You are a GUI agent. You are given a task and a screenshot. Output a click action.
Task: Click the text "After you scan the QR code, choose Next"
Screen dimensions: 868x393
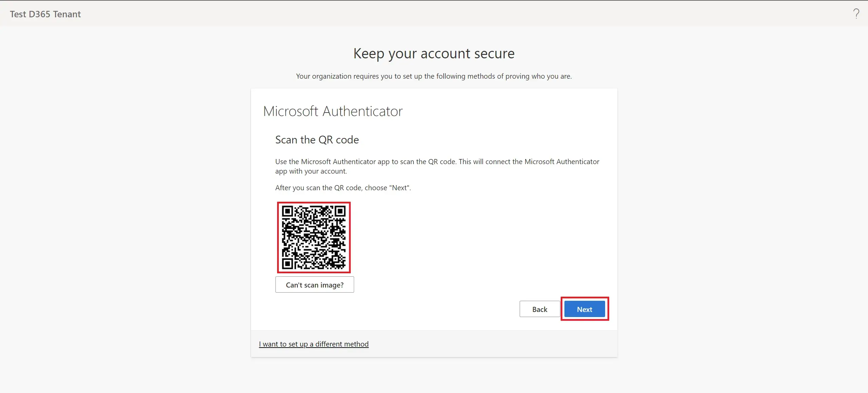pyautogui.click(x=343, y=188)
